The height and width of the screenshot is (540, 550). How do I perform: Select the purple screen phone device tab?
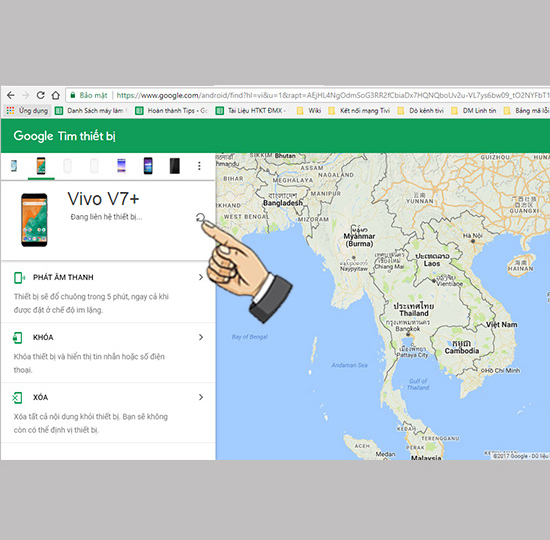click(x=148, y=166)
